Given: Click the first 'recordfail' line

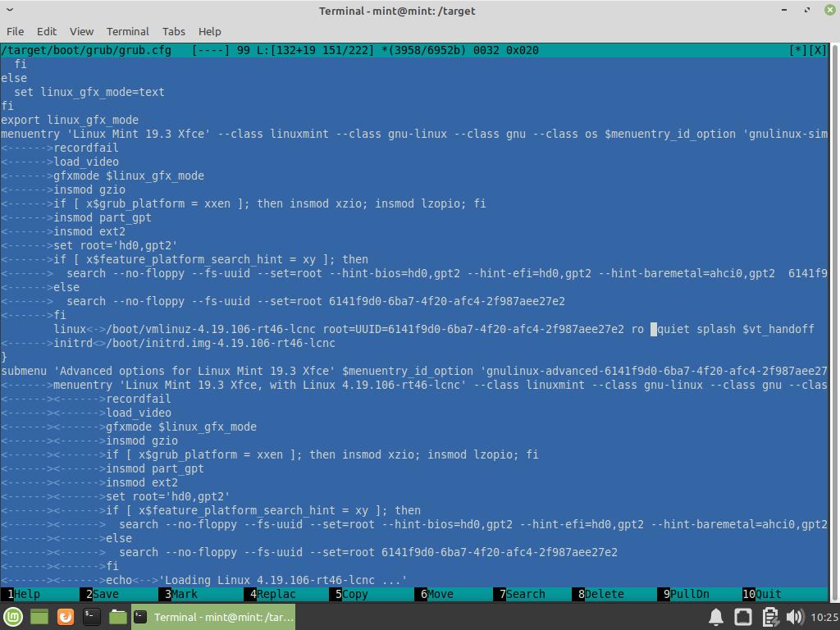Looking at the screenshot, I should 86,148.
